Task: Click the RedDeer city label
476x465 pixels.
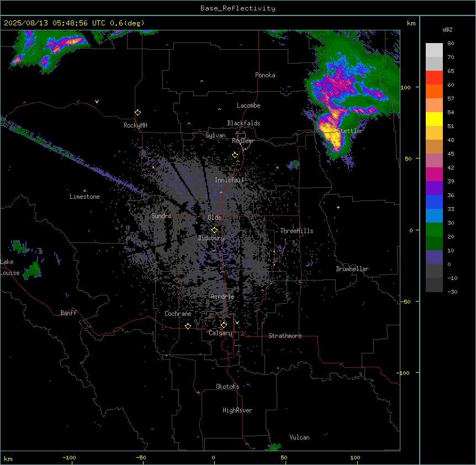Action: point(243,141)
